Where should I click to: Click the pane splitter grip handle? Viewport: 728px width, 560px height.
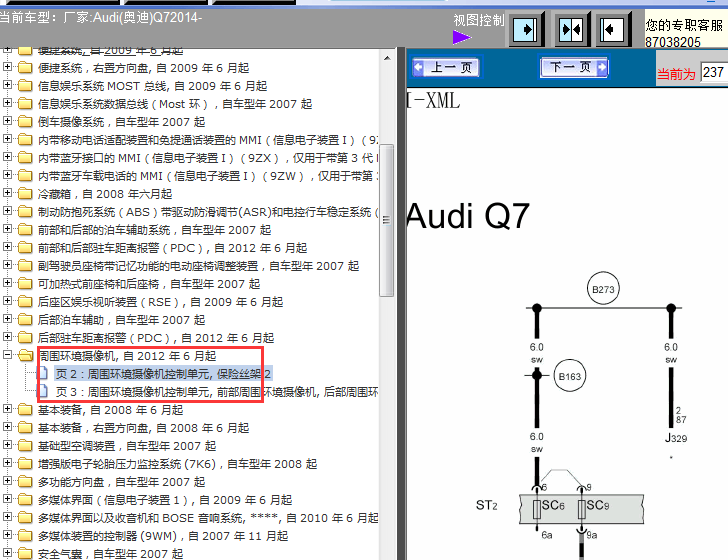401,304
